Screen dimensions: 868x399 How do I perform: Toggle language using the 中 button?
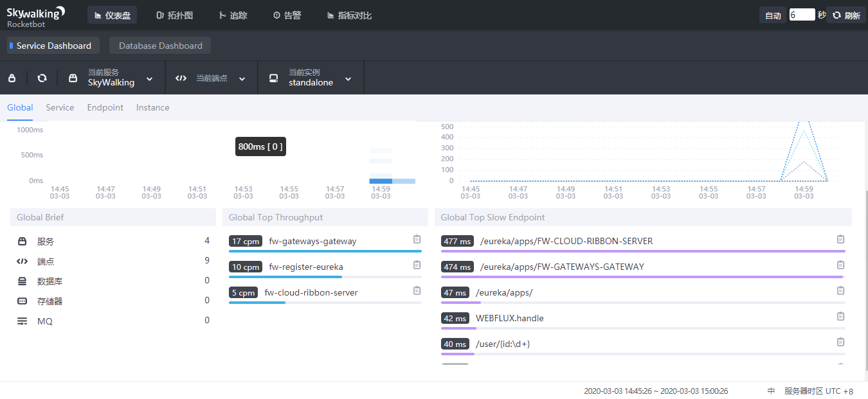(771, 391)
